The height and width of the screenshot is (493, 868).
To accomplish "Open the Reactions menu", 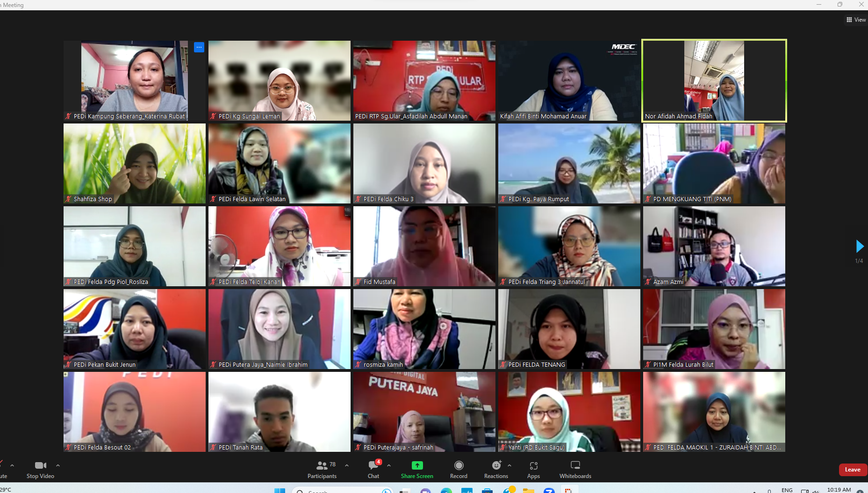I will tap(496, 469).
